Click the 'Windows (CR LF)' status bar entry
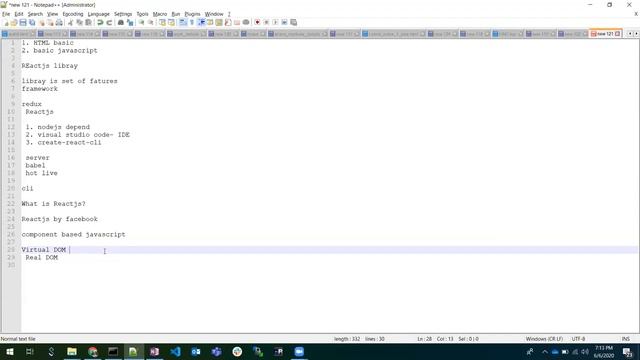The width and height of the screenshot is (640, 360). (x=544, y=339)
